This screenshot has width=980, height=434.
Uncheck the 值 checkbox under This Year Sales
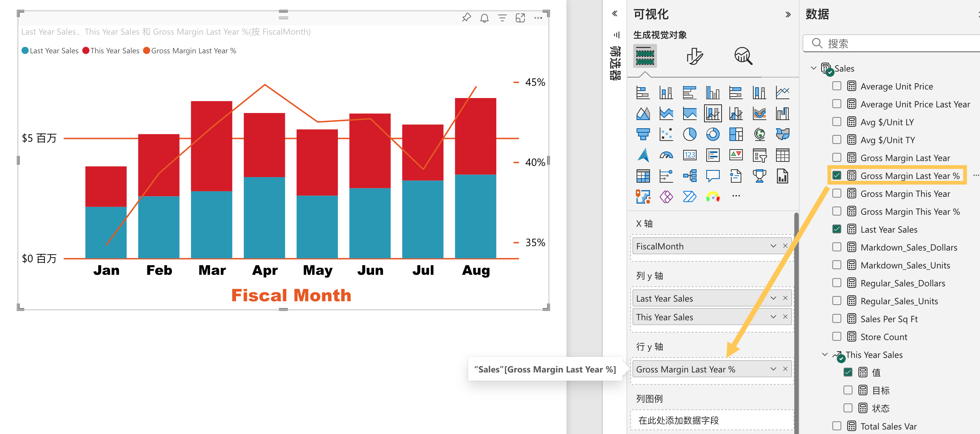(848, 372)
